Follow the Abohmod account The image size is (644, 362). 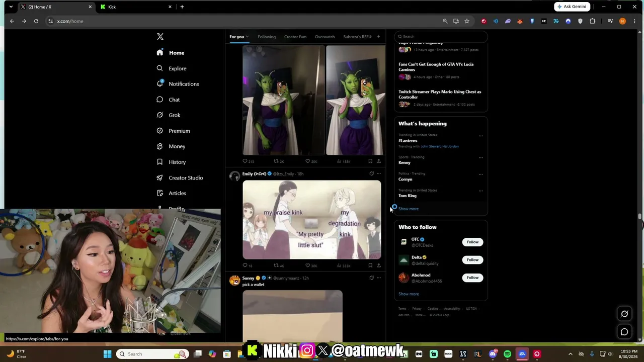click(x=472, y=278)
